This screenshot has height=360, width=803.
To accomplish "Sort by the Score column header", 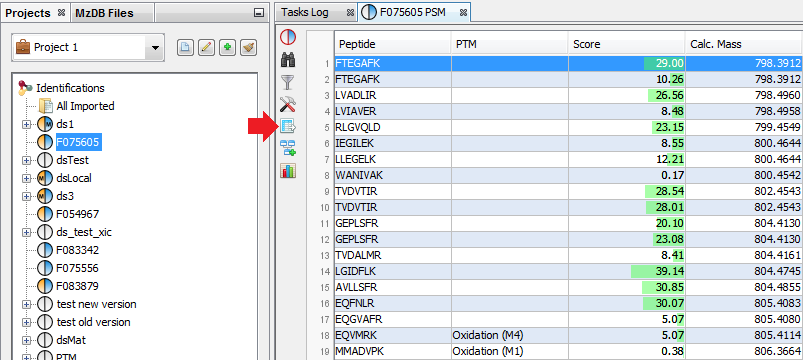I will (627, 45).
